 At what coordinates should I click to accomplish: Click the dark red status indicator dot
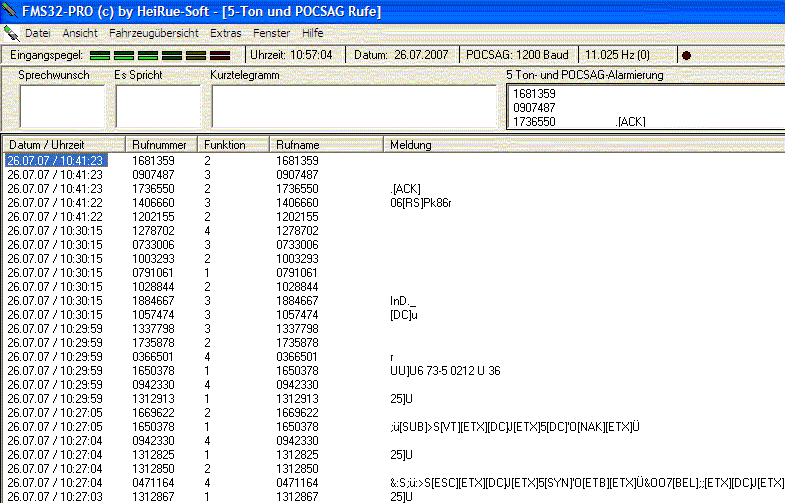(686, 54)
